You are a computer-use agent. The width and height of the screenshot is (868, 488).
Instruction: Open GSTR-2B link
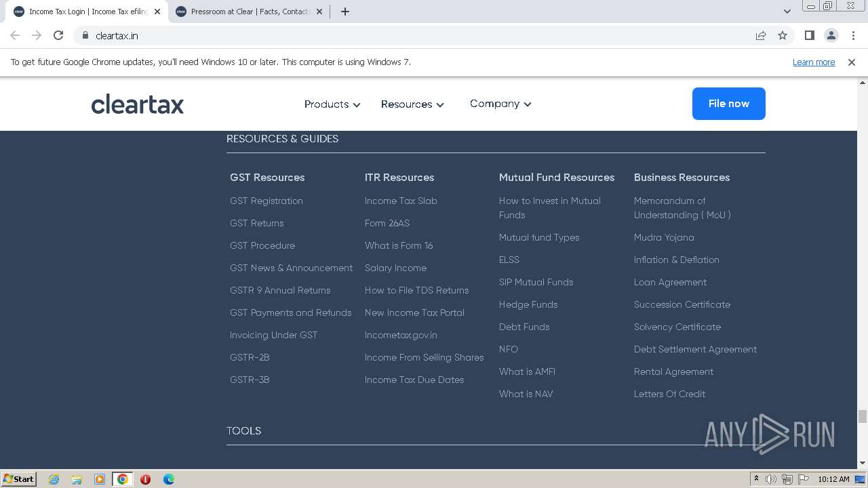click(250, 357)
